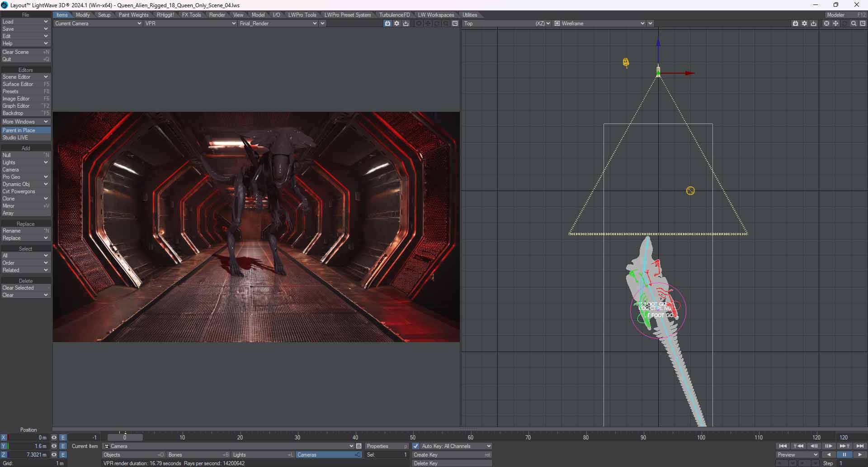
Task: Click the X channel envelope E button
Action: click(x=63, y=438)
